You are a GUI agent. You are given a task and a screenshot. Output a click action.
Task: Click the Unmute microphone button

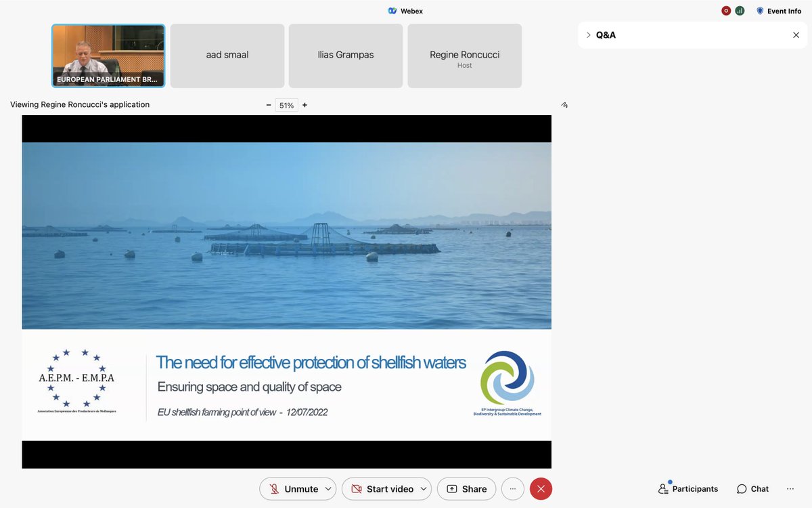(293, 489)
